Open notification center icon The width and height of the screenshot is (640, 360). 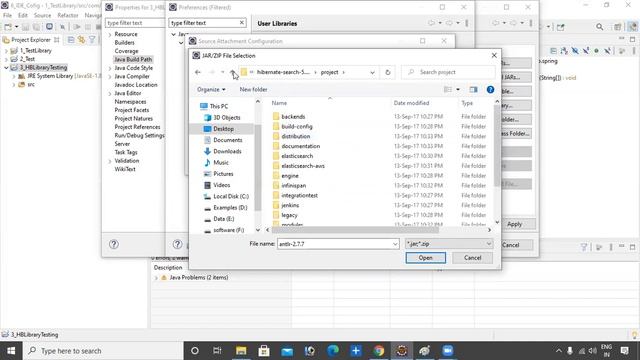(x=624, y=351)
